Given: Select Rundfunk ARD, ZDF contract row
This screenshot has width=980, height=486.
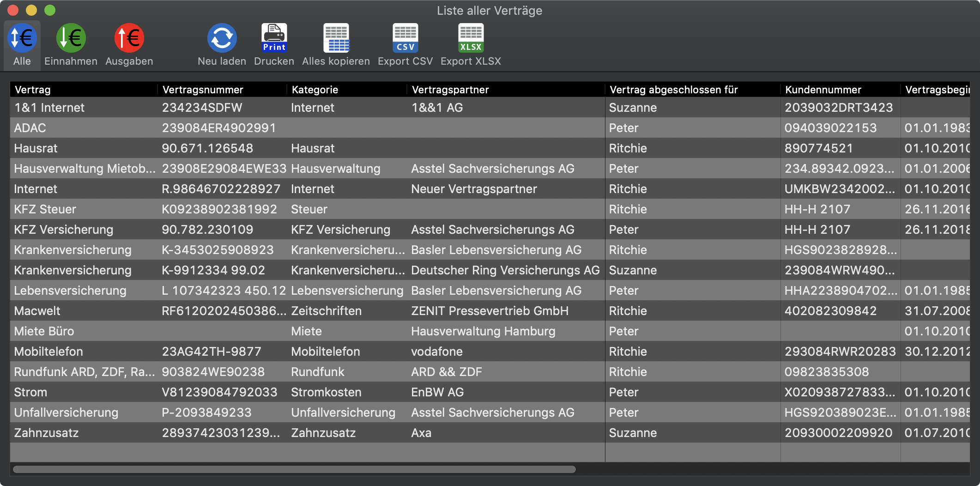Looking at the screenshot, I should click(x=490, y=372).
